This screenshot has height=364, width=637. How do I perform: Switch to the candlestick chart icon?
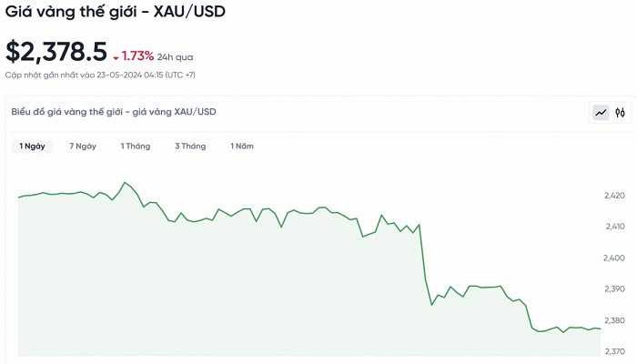pos(620,113)
